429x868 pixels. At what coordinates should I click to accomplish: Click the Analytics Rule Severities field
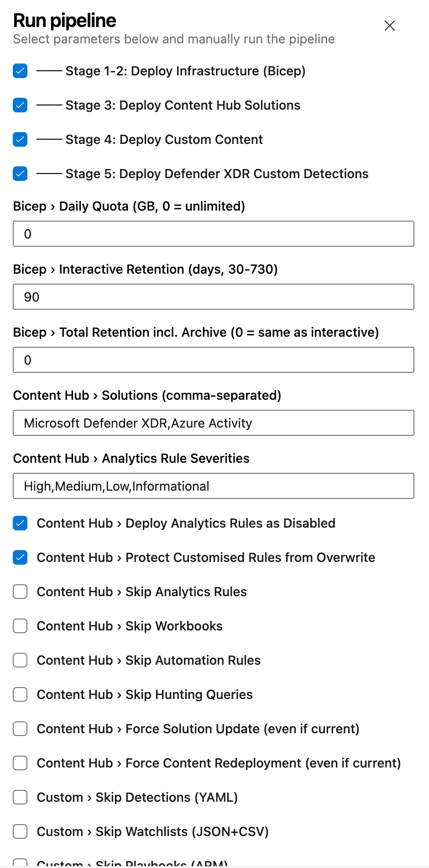[213, 486]
